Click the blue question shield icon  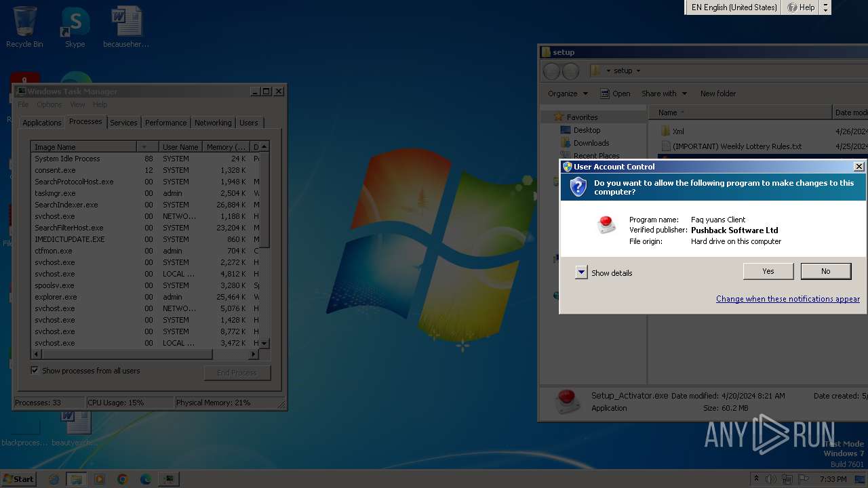click(x=578, y=187)
